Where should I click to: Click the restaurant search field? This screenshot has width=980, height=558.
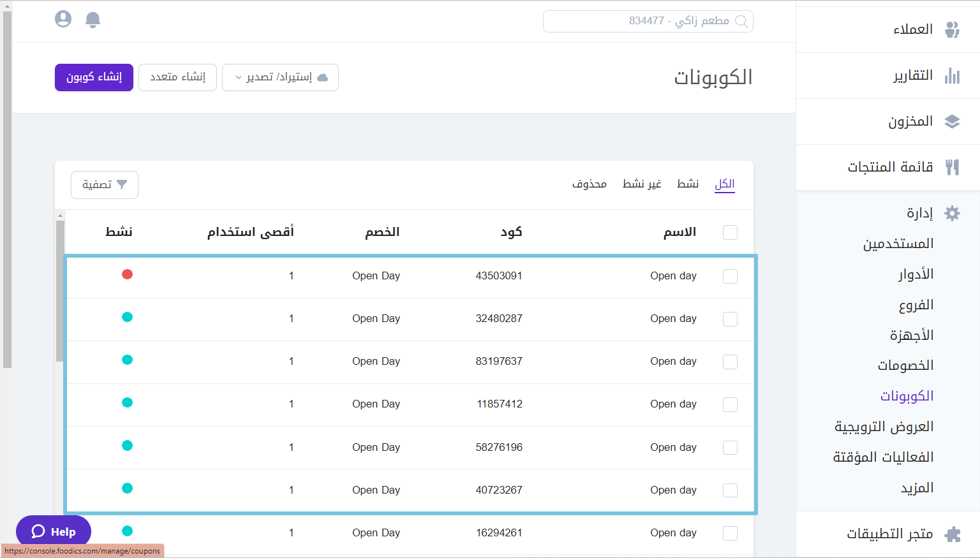point(648,21)
